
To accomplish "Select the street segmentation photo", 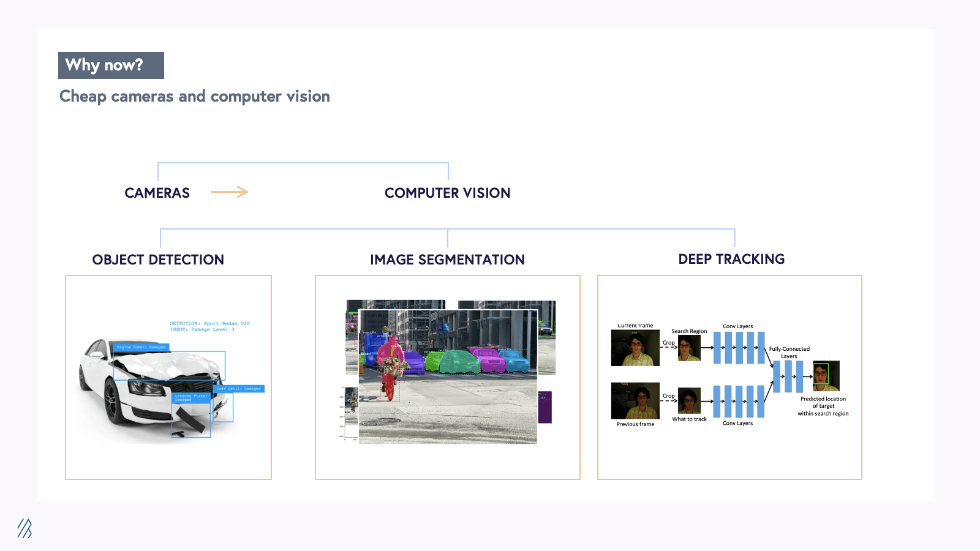I will (448, 376).
